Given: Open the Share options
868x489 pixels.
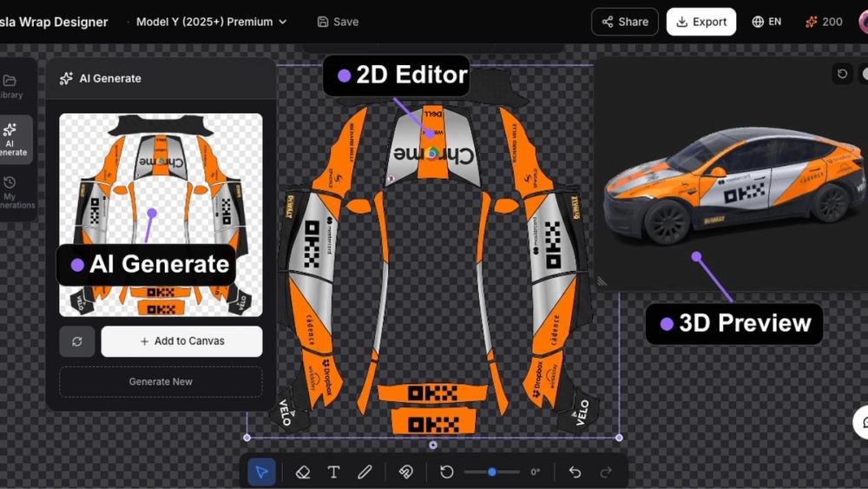Looking at the screenshot, I should [625, 22].
